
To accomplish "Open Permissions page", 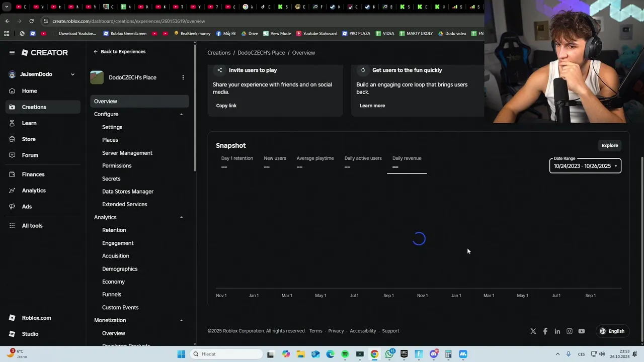I will tap(117, 166).
